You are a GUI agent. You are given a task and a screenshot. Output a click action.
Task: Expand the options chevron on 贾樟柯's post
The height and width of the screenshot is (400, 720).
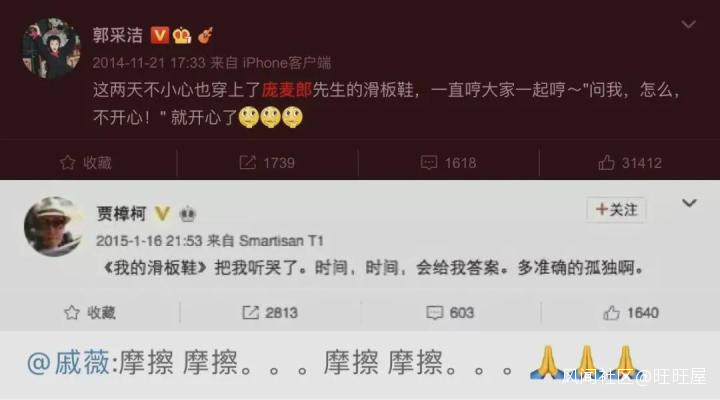coord(689,203)
